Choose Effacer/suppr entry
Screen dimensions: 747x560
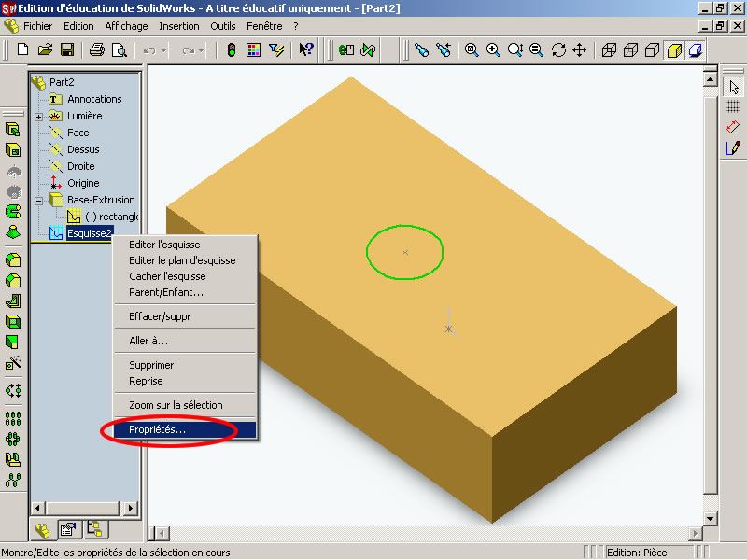(185, 316)
